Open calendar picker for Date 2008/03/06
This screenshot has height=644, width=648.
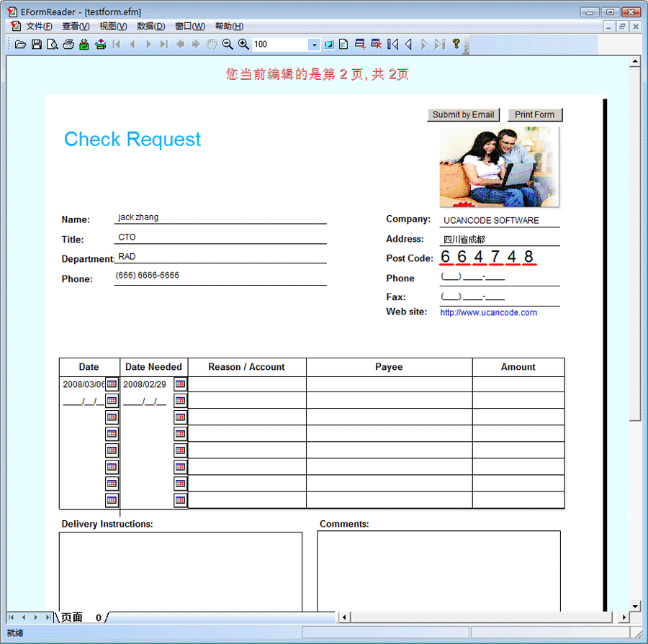click(112, 384)
